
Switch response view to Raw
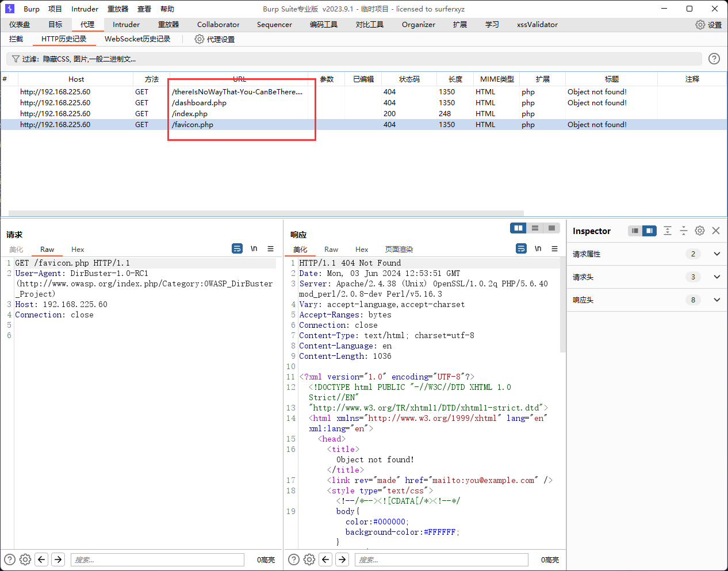[331, 249]
